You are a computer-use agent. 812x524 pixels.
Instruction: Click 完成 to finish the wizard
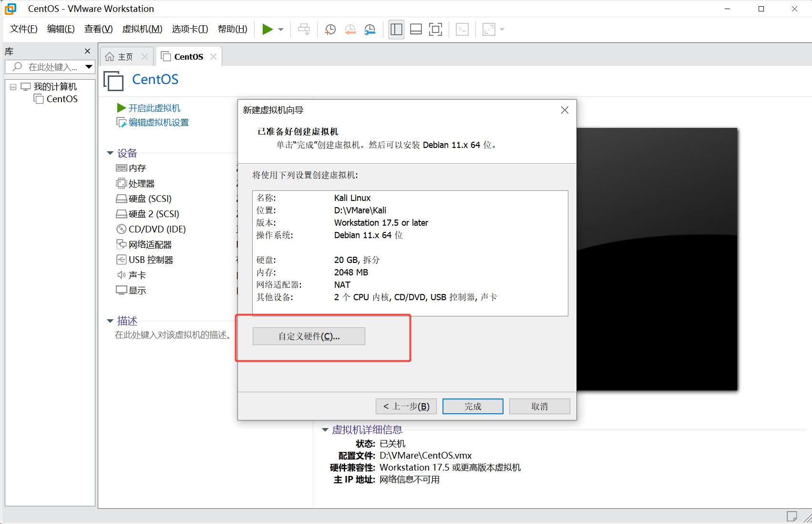pos(473,407)
